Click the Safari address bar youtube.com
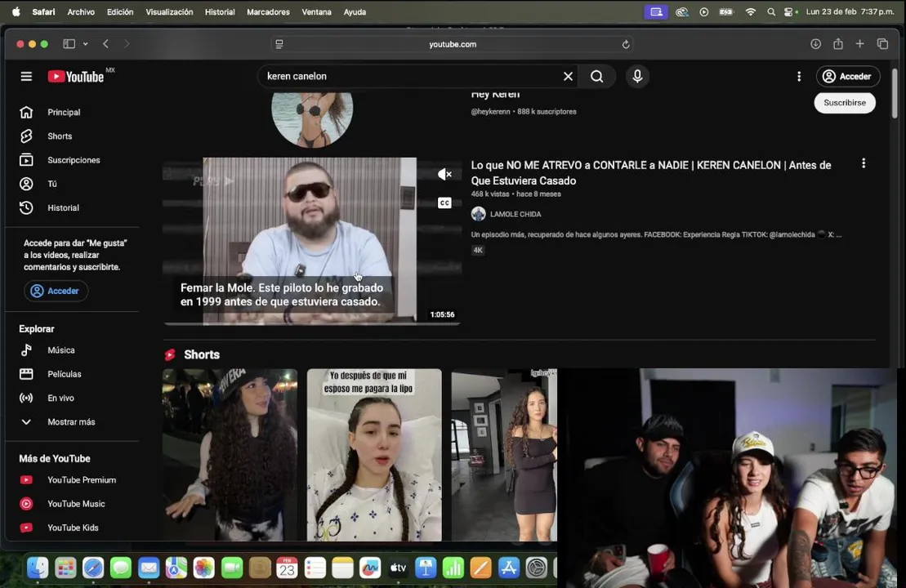 pos(453,44)
